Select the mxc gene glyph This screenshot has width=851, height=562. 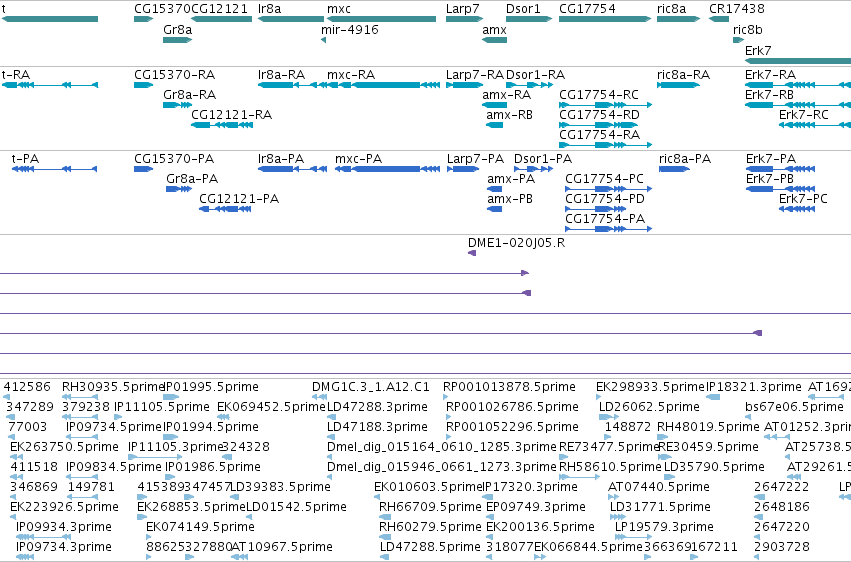tap(381, 19)
